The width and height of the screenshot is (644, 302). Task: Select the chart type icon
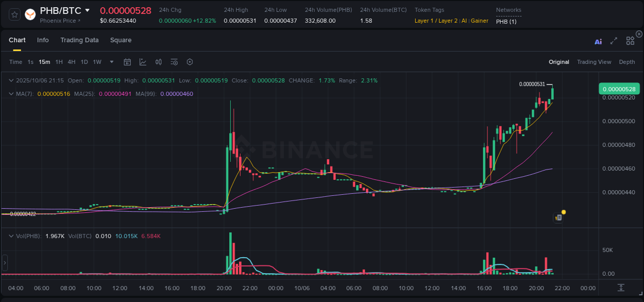tap(143, 61)
